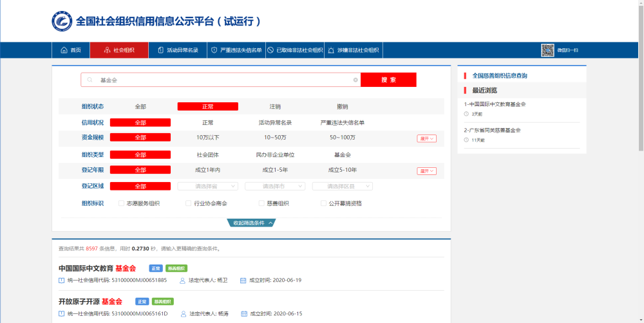
Task: Click the 社会组织 people icon in the nav bar
Action: point(107,50)
